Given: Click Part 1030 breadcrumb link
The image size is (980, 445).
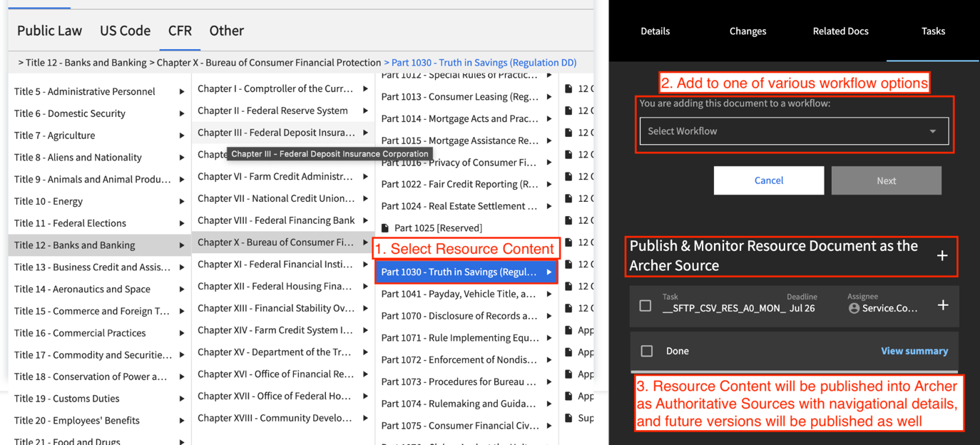Looking at the screenshot, I should pos(480,63).
